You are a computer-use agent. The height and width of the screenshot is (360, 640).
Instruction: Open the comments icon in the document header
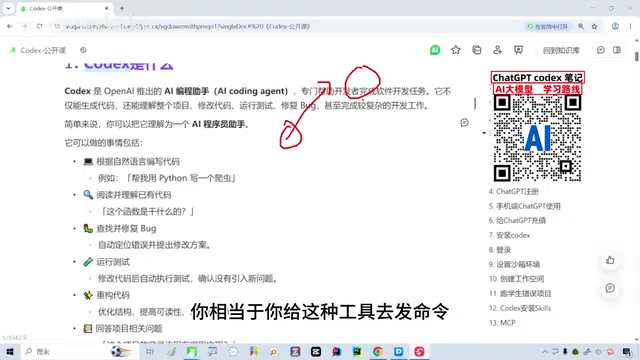tap(600, 50)
